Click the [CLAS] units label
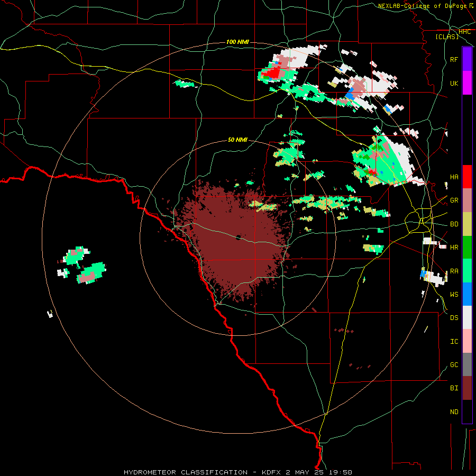Screen dimensions: 476x476 [447, 36]
